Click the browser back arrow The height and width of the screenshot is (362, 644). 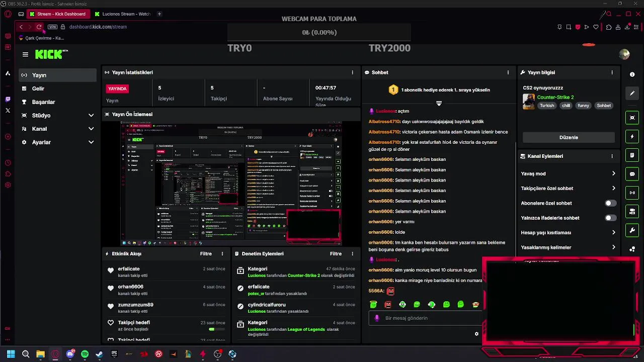(21, 27)
